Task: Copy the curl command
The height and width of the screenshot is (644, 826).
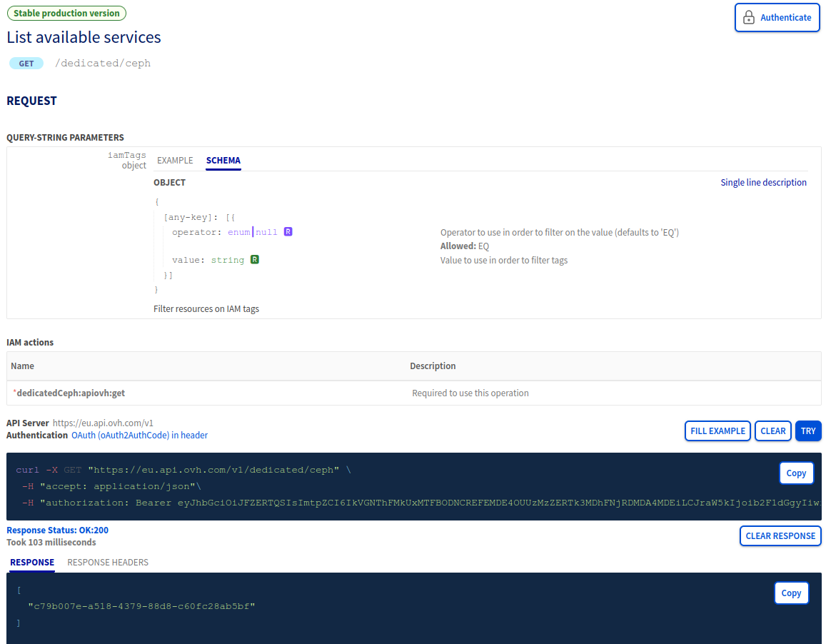Action: (796, 473)
